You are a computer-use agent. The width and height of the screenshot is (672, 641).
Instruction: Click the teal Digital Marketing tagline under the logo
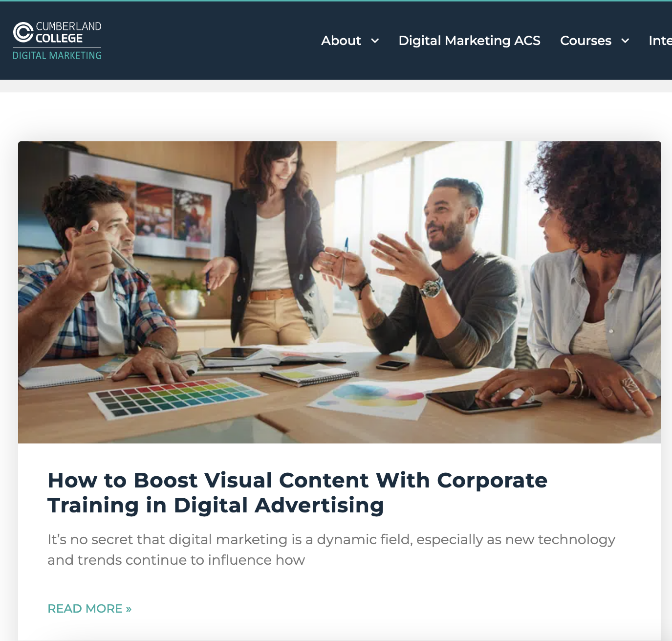[x=57, y=56]
